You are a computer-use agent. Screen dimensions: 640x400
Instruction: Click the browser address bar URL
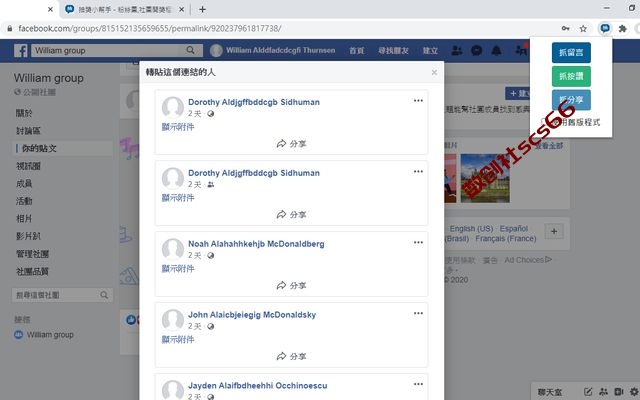click(150, 29)
